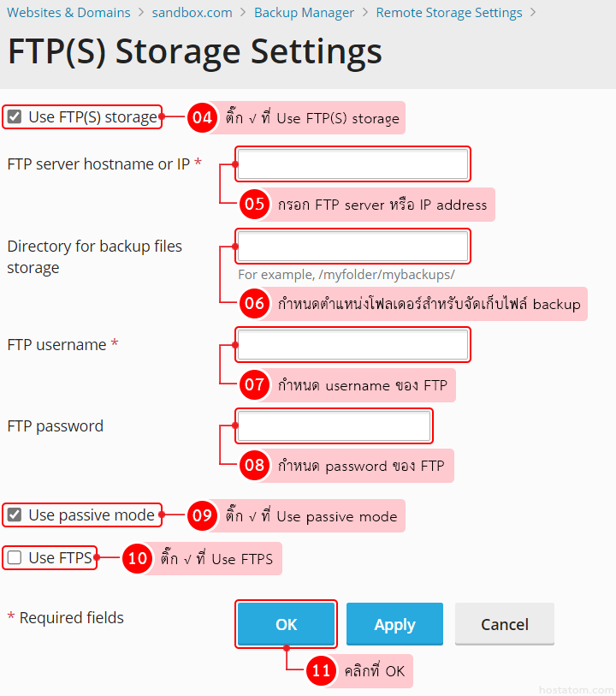Click the Apply button
This screenshot has height=696, width=616.
[x=394, y=624]
